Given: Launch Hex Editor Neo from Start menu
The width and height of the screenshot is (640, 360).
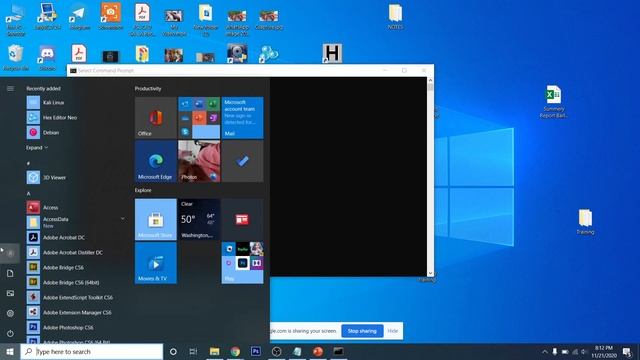Looking at the screenshot, I should (76, 118).
